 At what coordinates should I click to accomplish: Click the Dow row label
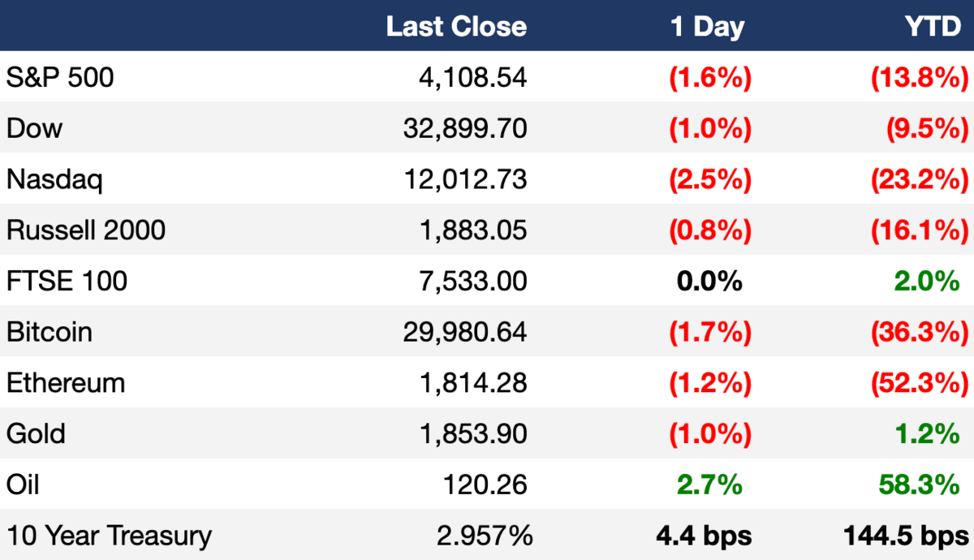[34, 128]
